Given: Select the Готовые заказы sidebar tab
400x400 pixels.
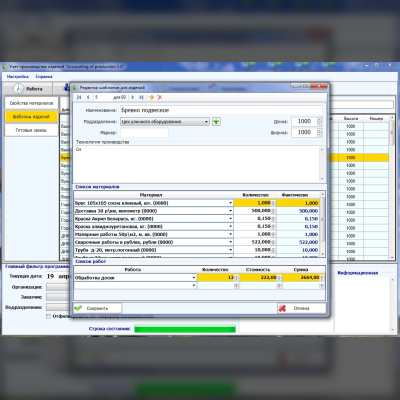Looking at the screenshot, I should click(x=31, y=130).
